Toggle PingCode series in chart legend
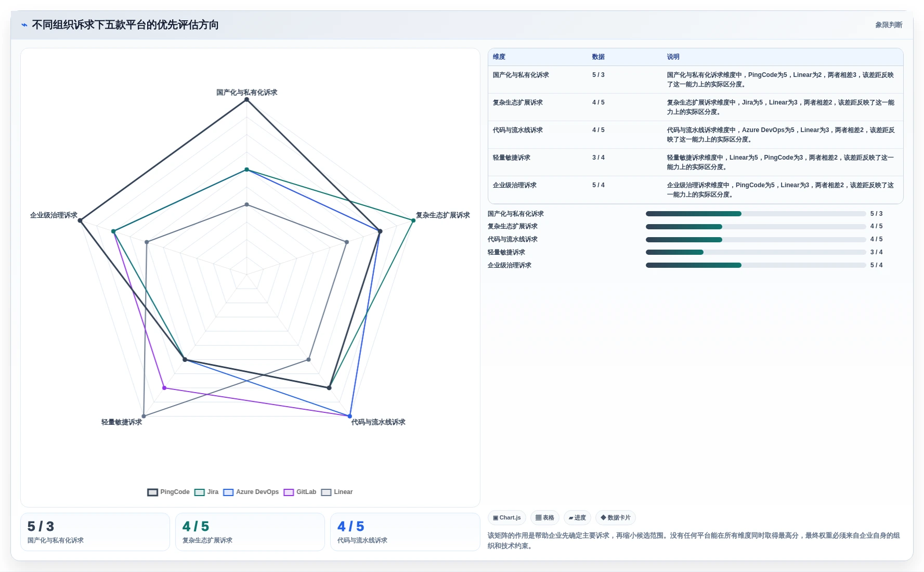Image resolution: width=924 pixels, height=572 pixels. coord(168,492)
